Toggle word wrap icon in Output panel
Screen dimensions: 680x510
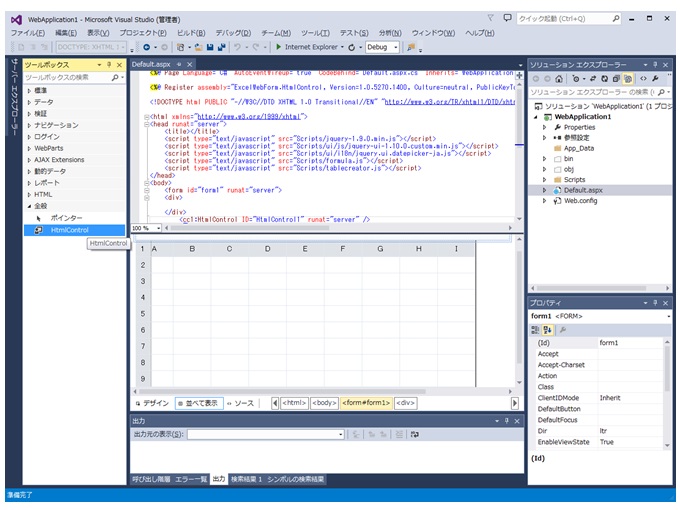pyautogui.click(x=415, y=435)
